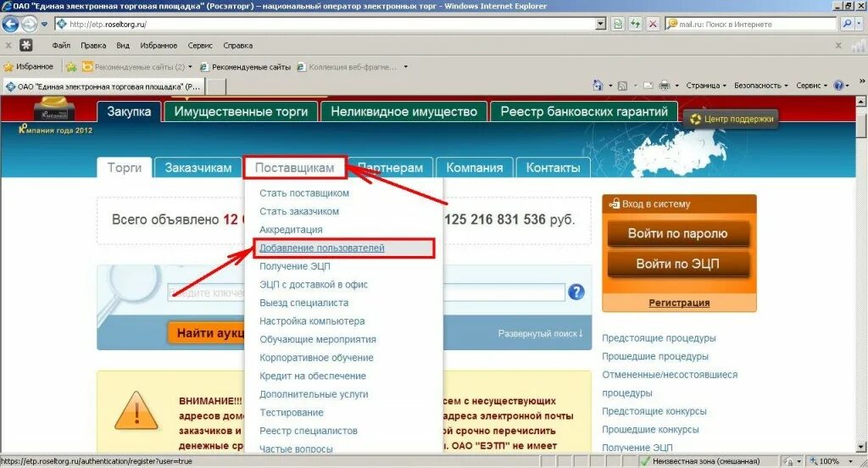Expand the Развернутый поиск advanced search
This screenshot has width=868, height=468.
[540, 333]
